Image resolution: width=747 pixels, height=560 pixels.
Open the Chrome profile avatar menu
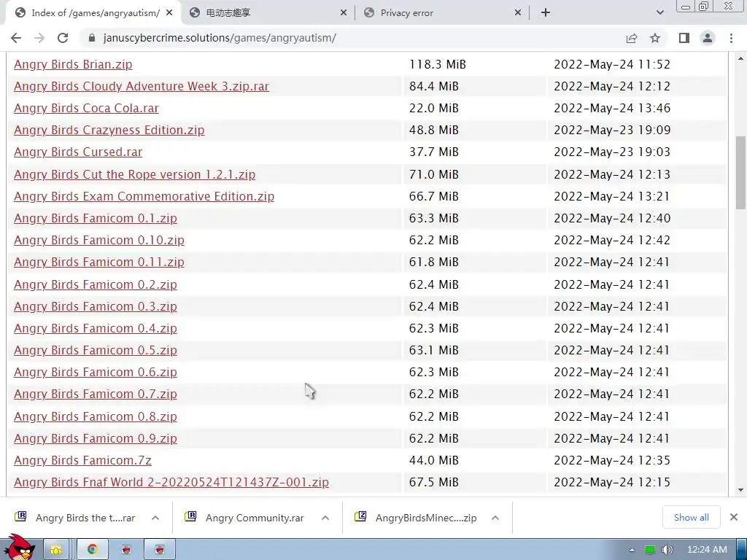[x=708, y=38]
